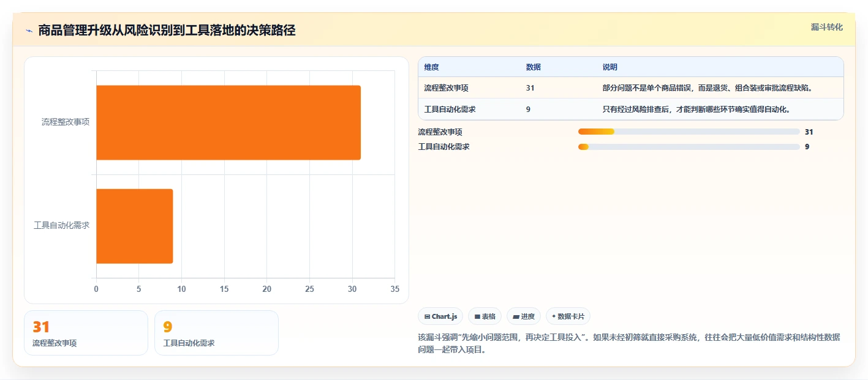The width and height of the screenshot is (868, 380).
Task: Click x-axis tick label 20
Action: pyautogui.click(x=267, y=289)
